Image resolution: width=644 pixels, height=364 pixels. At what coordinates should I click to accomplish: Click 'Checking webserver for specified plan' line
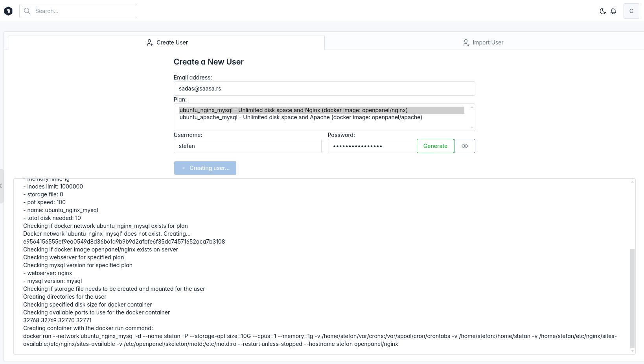74,257
